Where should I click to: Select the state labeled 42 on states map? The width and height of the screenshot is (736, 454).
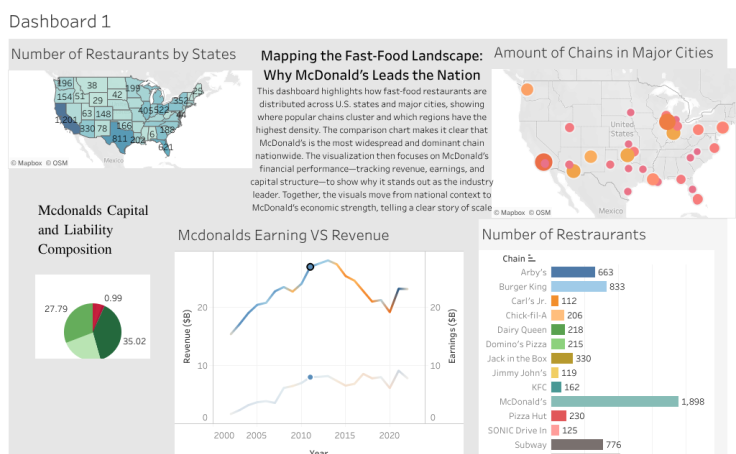[117, 95]
